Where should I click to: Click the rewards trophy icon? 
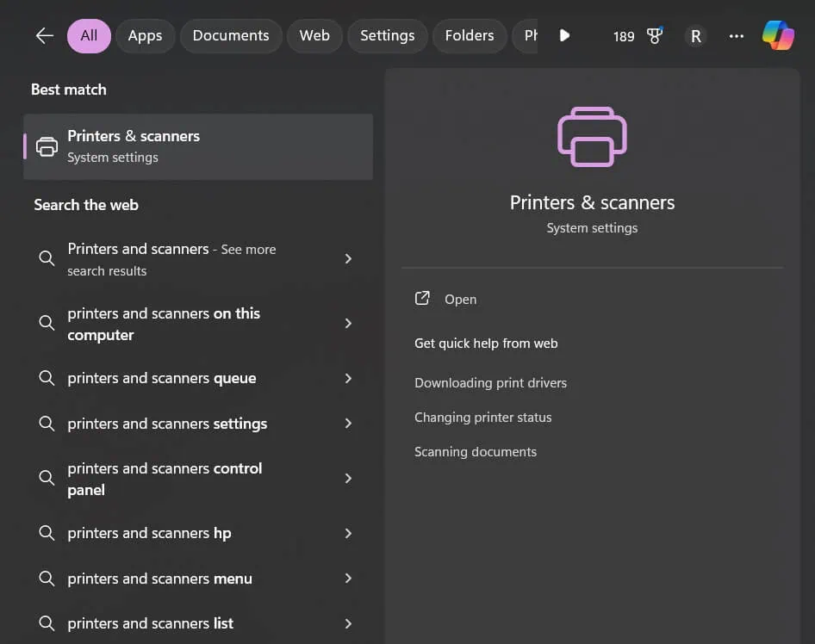pyautogui.click(x=655, y=36)
